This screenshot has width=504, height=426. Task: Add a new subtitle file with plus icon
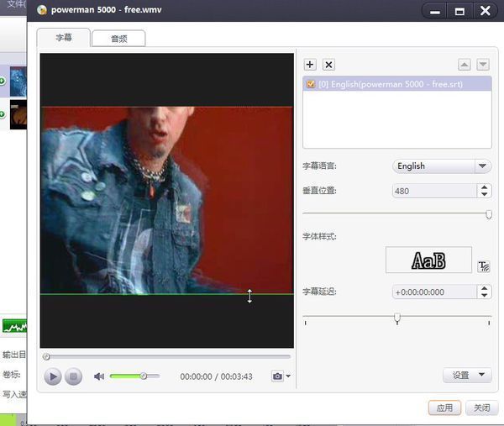point(310,65)
